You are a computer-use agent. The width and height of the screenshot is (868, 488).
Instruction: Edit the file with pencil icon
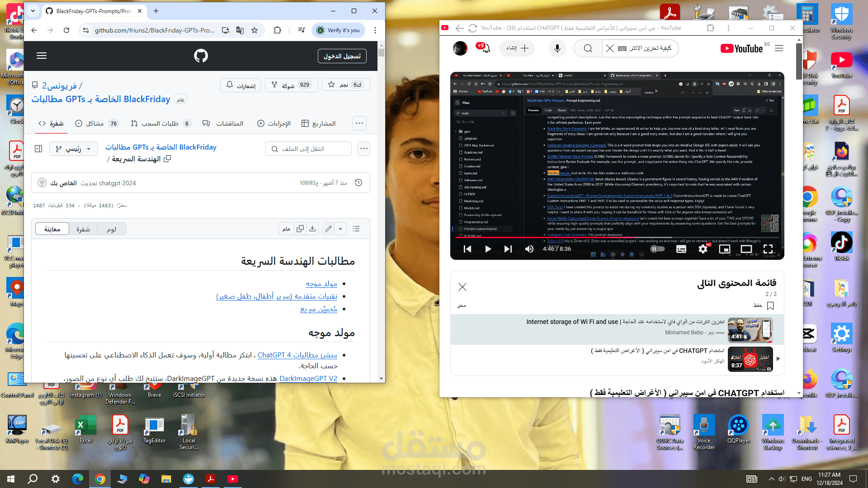click(329, 229)
